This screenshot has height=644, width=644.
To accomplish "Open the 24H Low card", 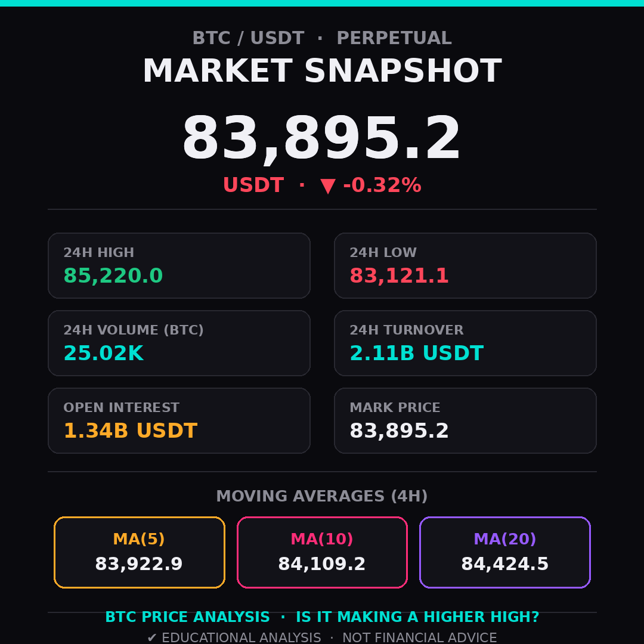I will (465, 266).
